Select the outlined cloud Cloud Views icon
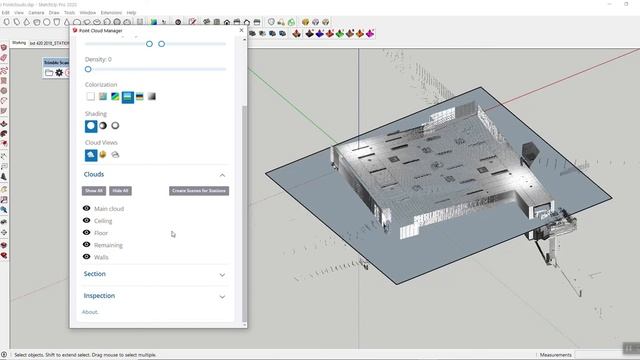The image size is (640, 360). 115,155
